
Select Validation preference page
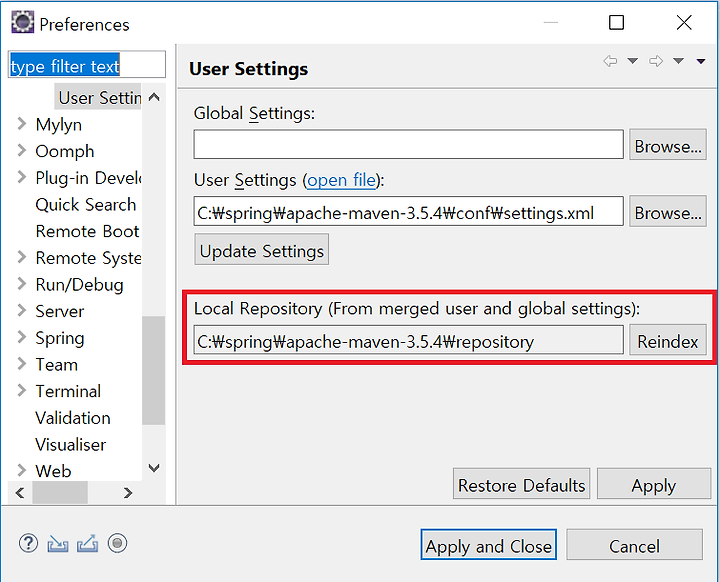(x=73, y=418)
